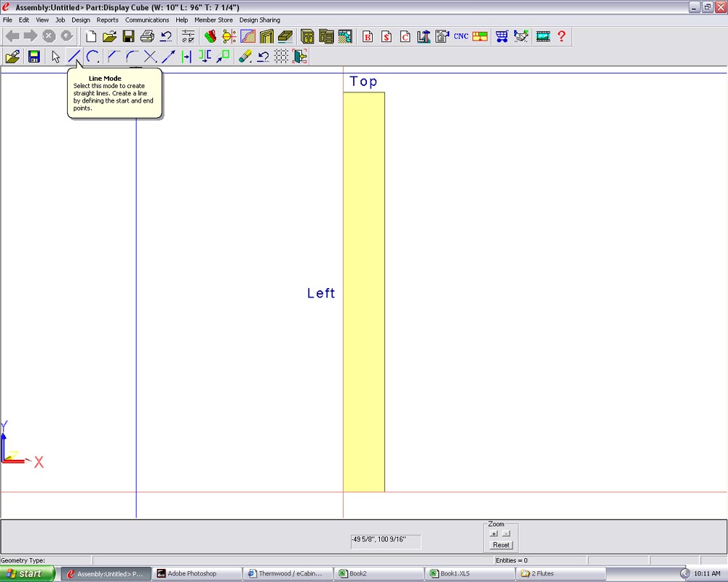Select the trim crossing lines tool
The width and height of the screenshot is (728, 582).
click(x=150, y=57)
